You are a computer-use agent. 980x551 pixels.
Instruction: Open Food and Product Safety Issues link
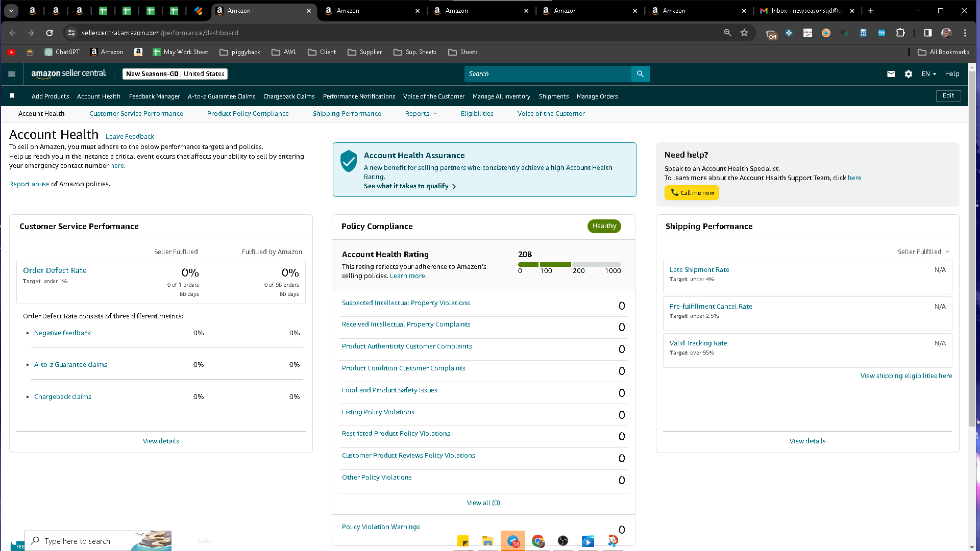[x=389, y=390]
